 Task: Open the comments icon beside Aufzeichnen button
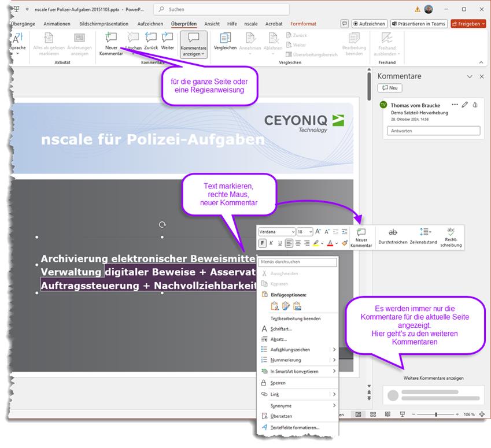pyautogui.click(x=345, y=24)
